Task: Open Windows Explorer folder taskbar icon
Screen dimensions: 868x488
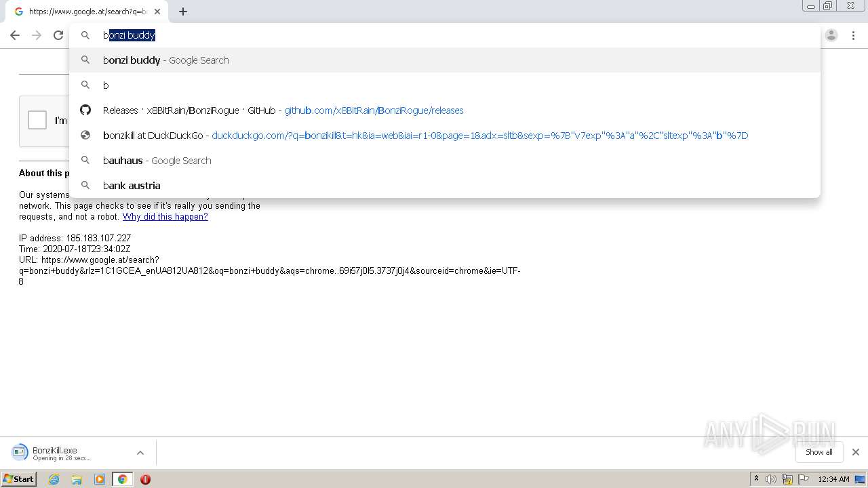Action: (x=77, y=479)
